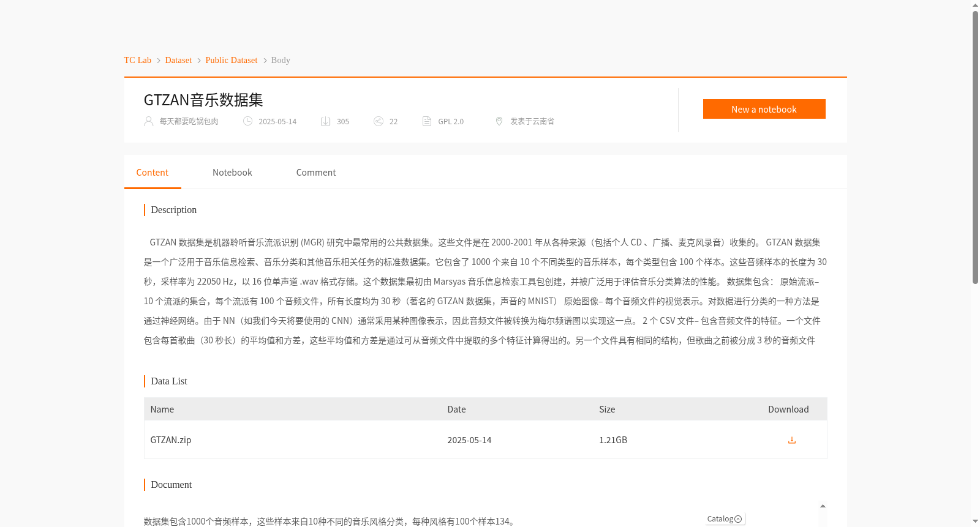The image size is (980, 527).
Task: Click the download count icon beside 305
Action: (325, 121)
